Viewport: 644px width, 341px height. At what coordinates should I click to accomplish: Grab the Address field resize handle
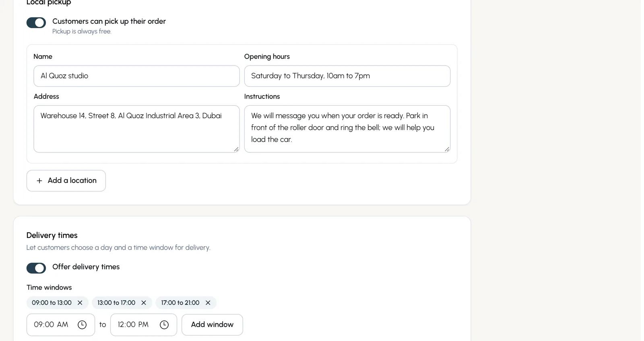click(x=236, y=149)
